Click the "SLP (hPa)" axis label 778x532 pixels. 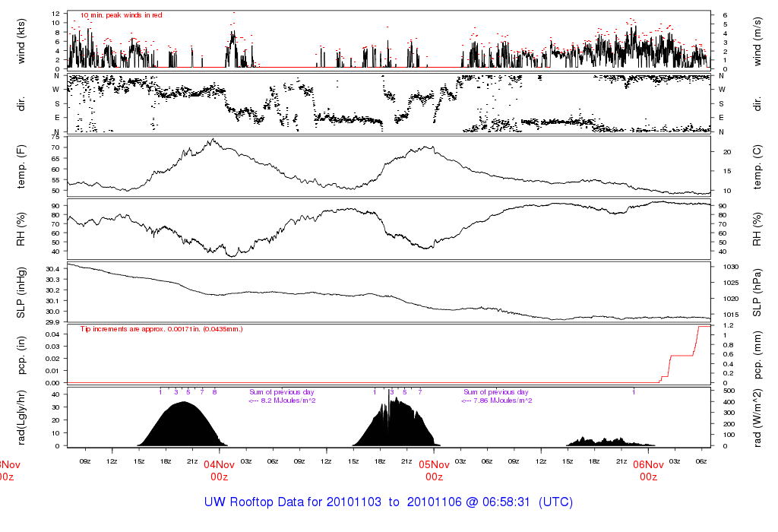[x=757, y=293]
